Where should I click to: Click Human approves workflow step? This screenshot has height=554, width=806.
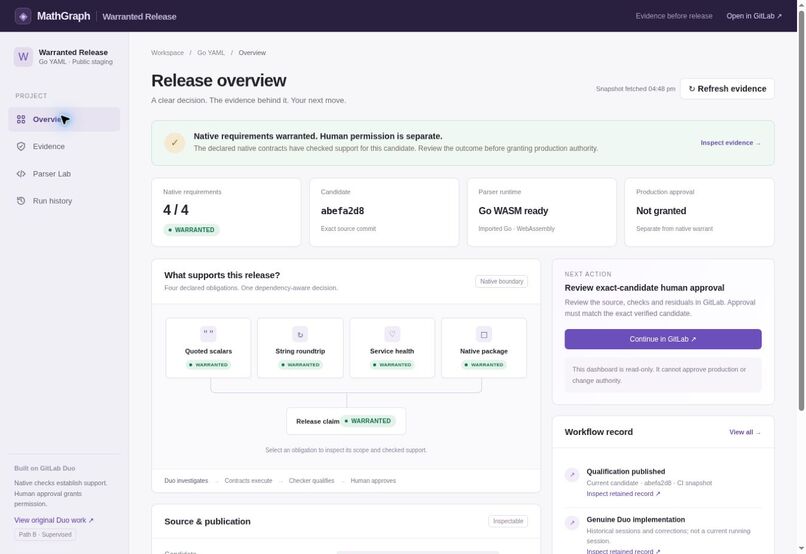click(x=373, y=481)
